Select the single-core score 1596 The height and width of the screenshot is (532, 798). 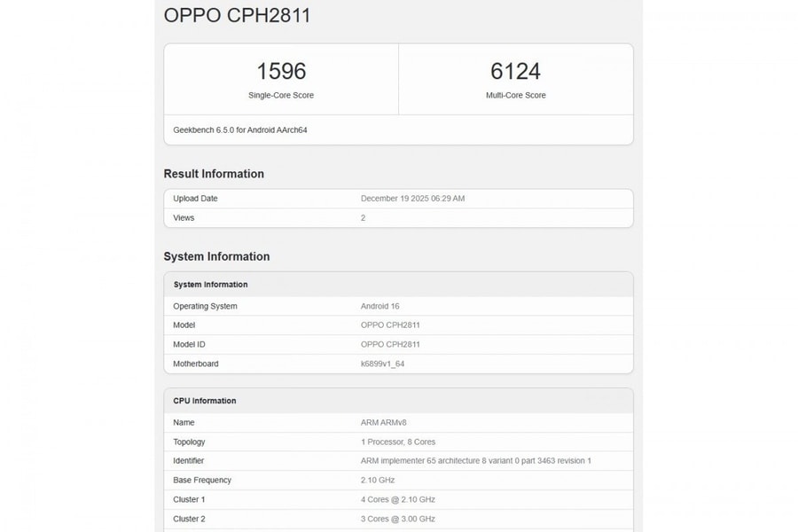point(281,71)
